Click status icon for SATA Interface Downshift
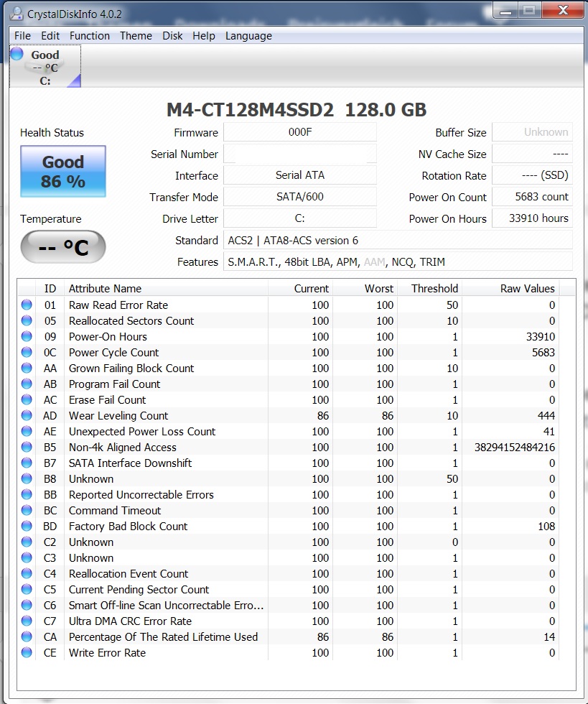The height and width of the screenshot is (704, 588). click(27, 463)
